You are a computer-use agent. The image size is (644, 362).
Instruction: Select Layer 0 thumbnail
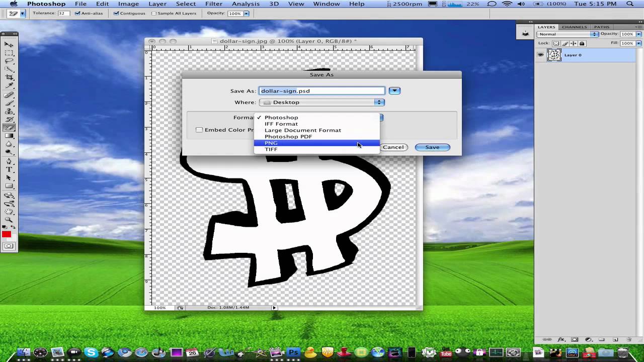pyautogui.click(x=554, y=55)
